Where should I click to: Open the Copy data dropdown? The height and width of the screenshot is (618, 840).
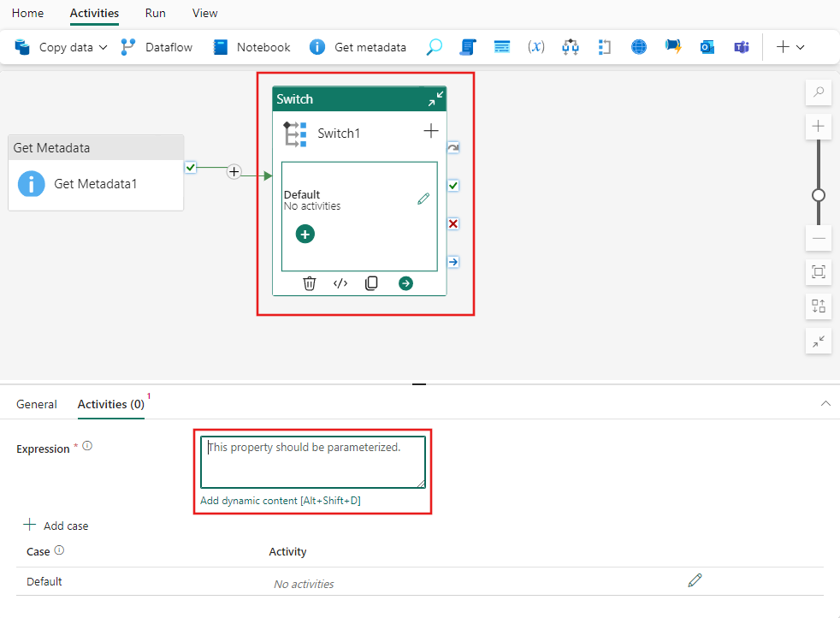pos(99,47)
